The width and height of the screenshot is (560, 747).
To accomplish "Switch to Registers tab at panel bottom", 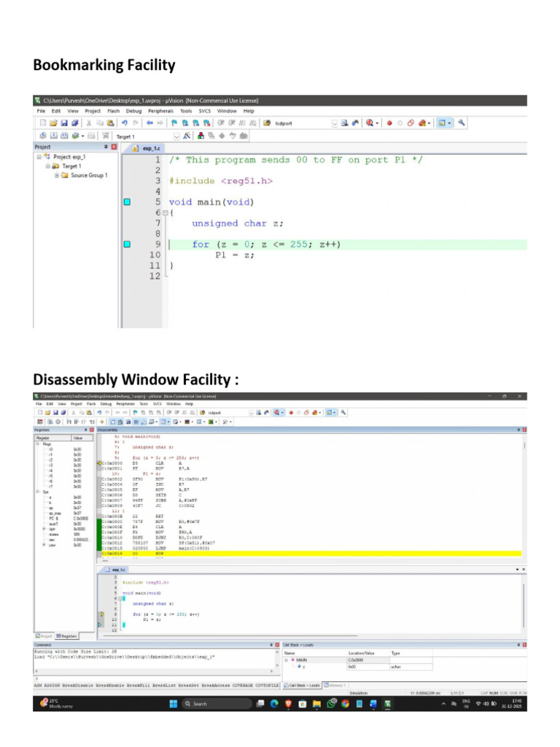I will 66,636.
